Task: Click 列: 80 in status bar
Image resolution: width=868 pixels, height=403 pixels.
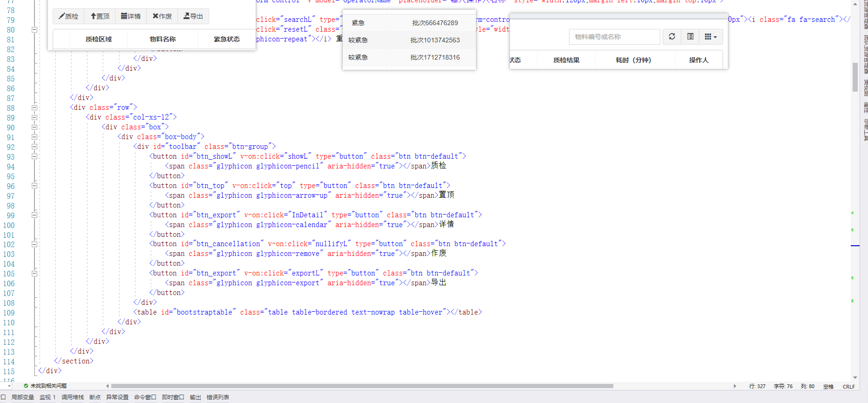Action: pyautogui.click(x=808, y=386)
